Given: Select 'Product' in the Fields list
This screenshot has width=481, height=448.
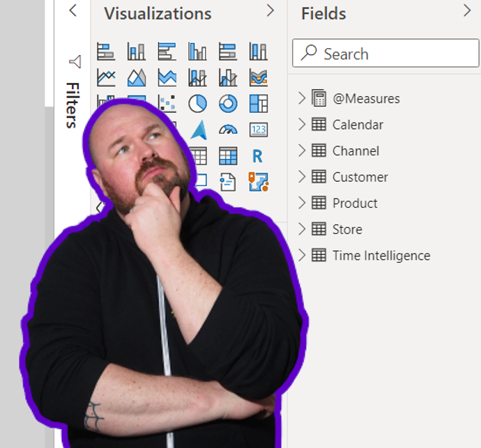Looking at the screenshot, I should [355, 203].
